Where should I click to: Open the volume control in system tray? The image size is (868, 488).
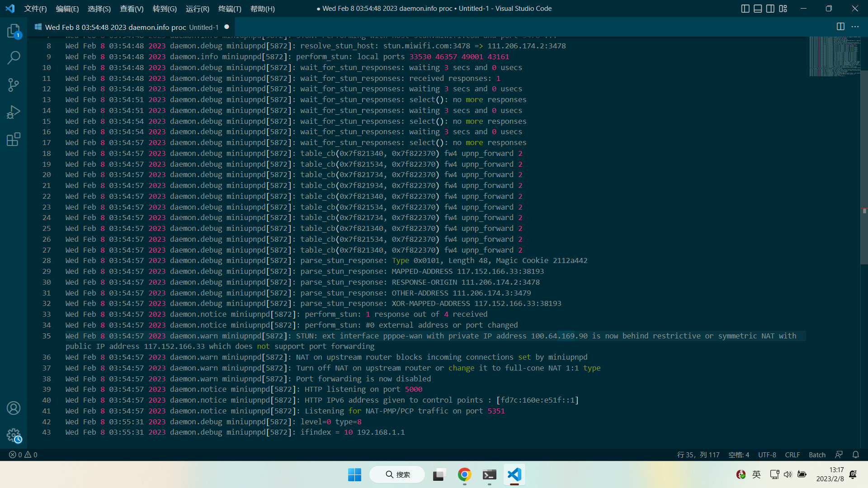[788, 474]
